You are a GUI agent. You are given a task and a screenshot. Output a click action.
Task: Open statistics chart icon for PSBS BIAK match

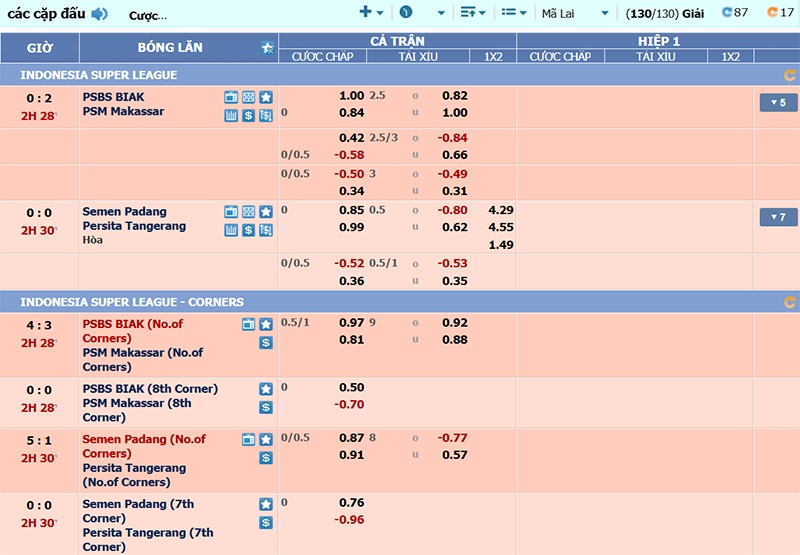pos(231,116)
